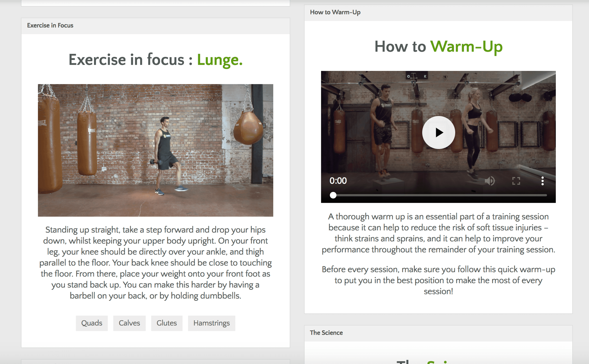This screenshot has width=589, height=364.
Task: Click 'Before every session' paragraph
Action: pyautogui.click(x=438, y=280)
